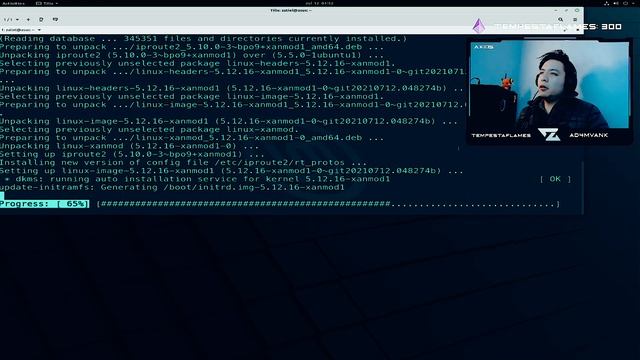
Task: Minimize the Tilix window
Action: [x=556, y=11]
